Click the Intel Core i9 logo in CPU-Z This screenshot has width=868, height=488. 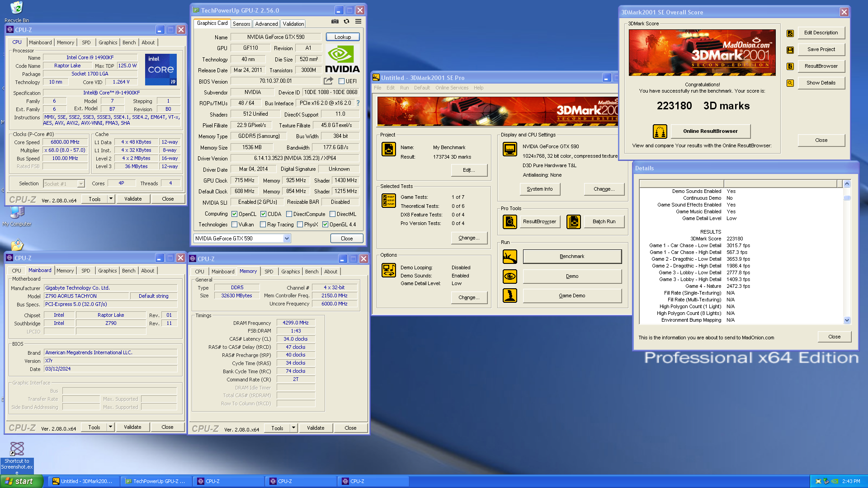tap(161, 70)
